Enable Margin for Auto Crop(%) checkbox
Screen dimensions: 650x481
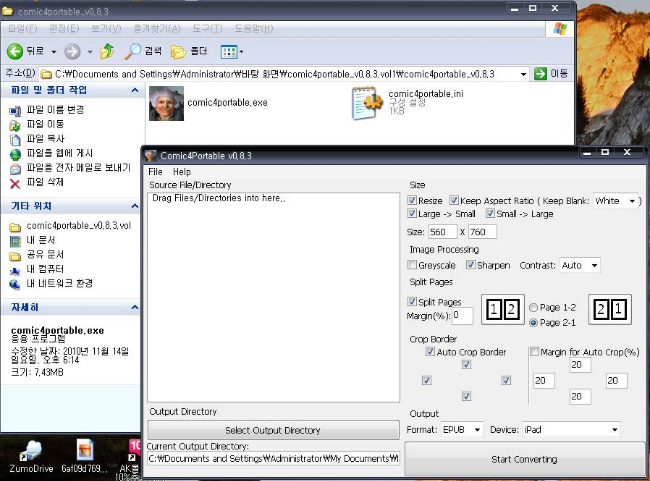coord(535,352)
